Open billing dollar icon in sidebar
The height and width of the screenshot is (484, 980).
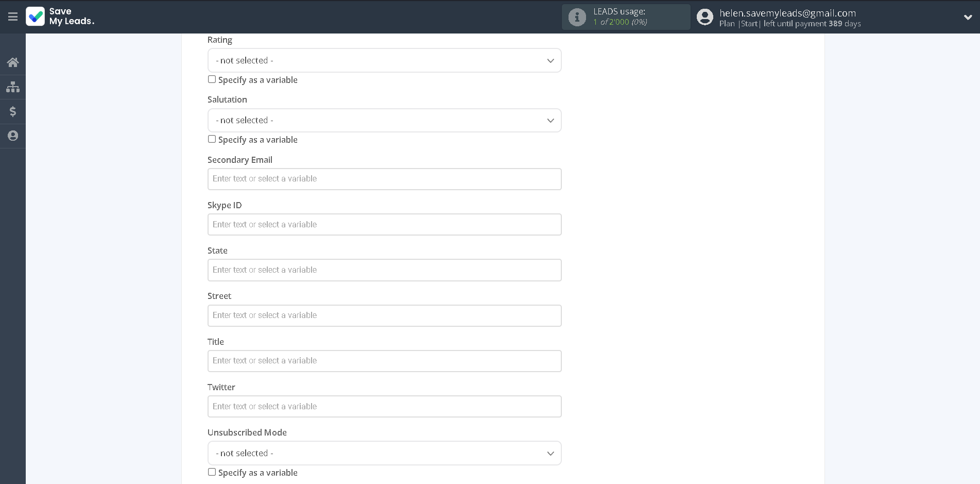click(x=13, y=111)
